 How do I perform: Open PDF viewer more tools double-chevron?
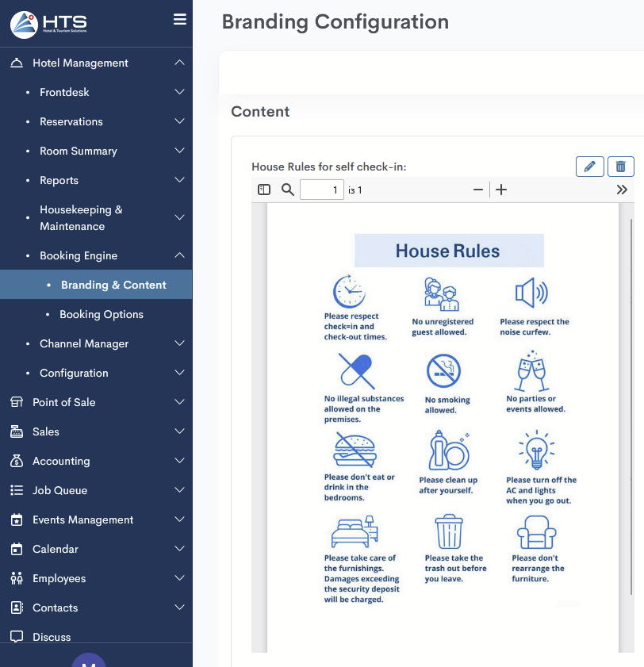622,190
